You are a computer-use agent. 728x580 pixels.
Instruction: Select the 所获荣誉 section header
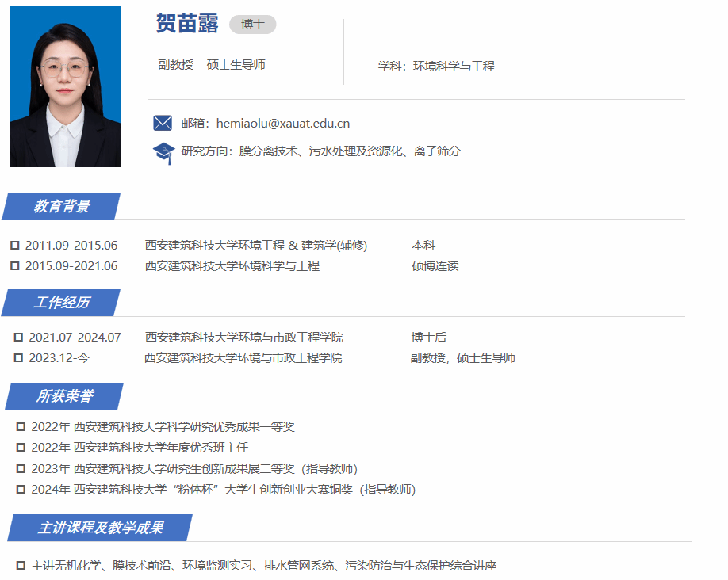tap(64, 396)
